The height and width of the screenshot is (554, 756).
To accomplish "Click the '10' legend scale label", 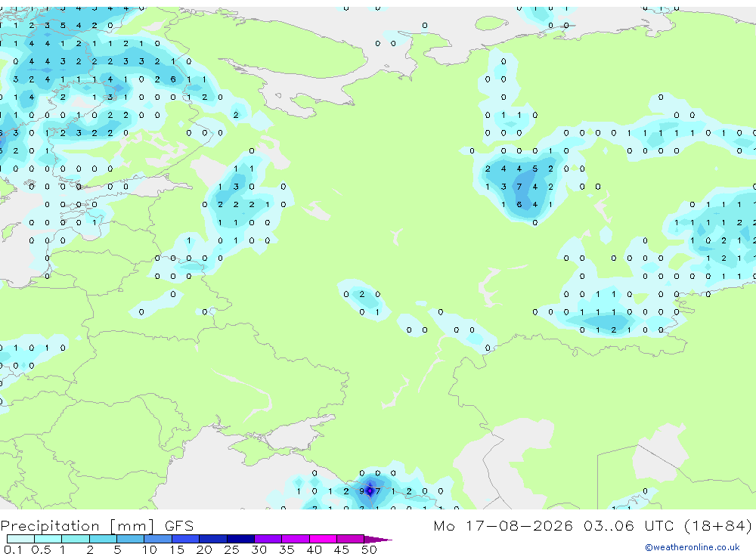I will pyautogui.click(x=149, y=549).
